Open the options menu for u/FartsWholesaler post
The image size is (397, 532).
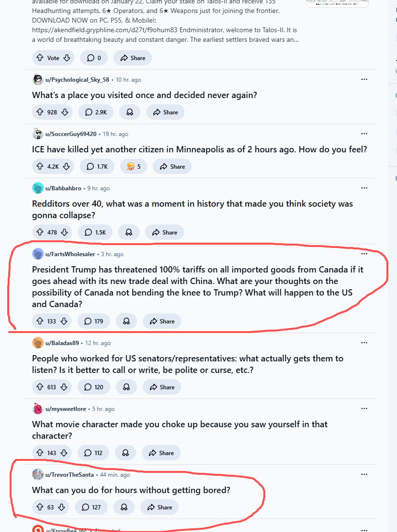[364, 254]
